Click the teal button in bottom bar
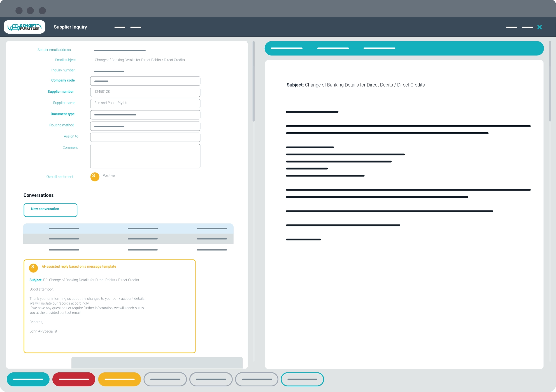Screen dimensions: 556x392 coord(28,379)
